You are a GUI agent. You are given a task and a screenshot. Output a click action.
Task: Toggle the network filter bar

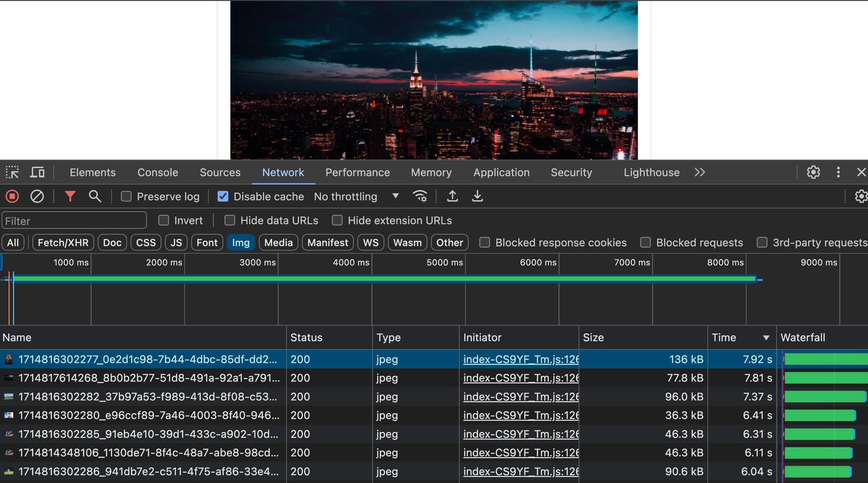click(70, 196)
